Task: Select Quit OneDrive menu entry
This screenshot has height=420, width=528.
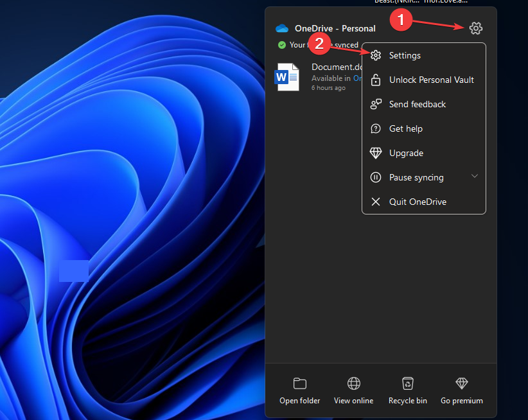Action: (x=423, y=202)
